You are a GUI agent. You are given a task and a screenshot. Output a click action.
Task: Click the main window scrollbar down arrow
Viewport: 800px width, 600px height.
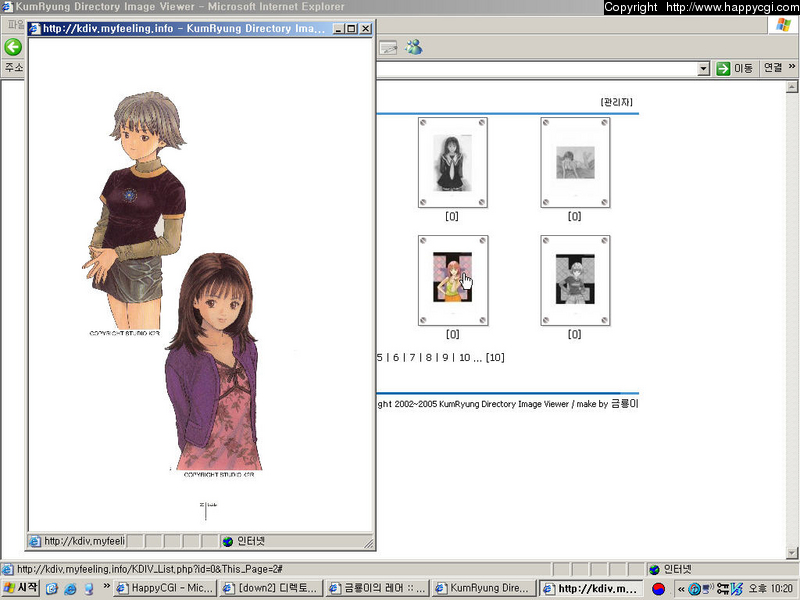pos(792,552)
